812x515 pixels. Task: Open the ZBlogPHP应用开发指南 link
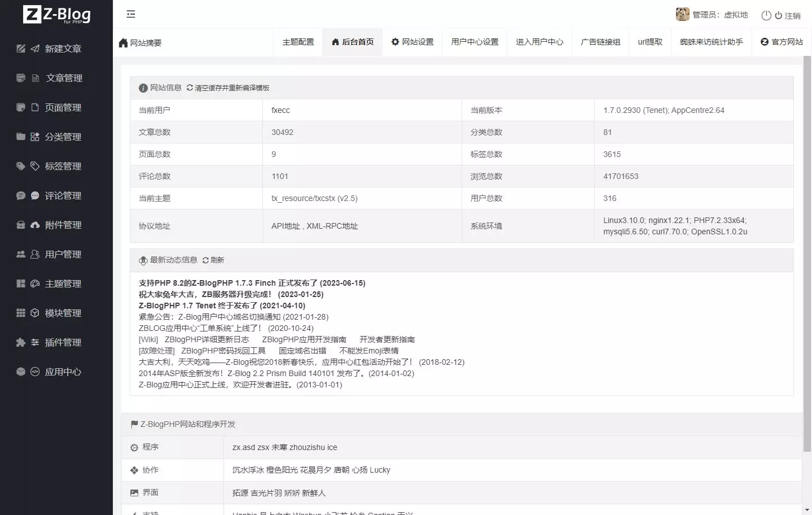(304, 339)
